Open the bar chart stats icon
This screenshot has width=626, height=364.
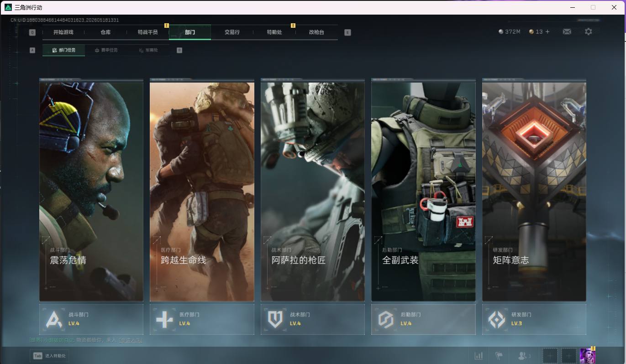pos(479,356)
